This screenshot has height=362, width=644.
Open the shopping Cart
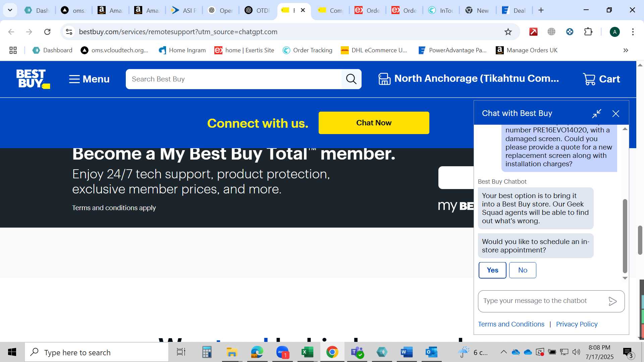point(601,79)
